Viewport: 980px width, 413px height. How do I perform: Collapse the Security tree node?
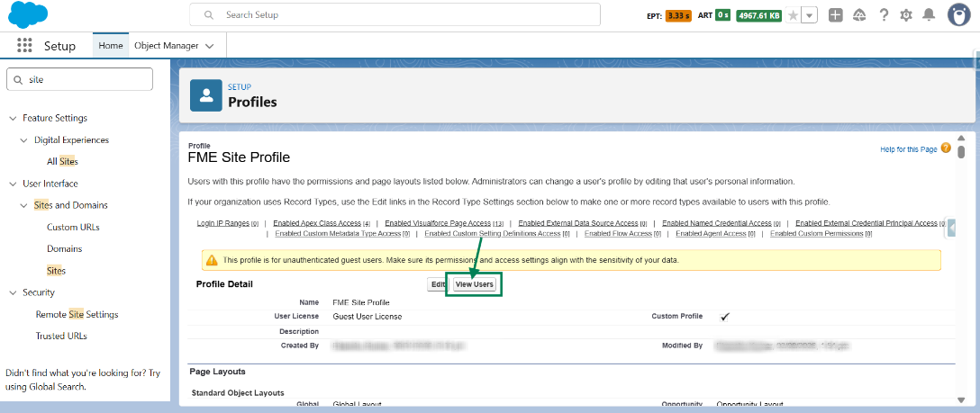14,292
